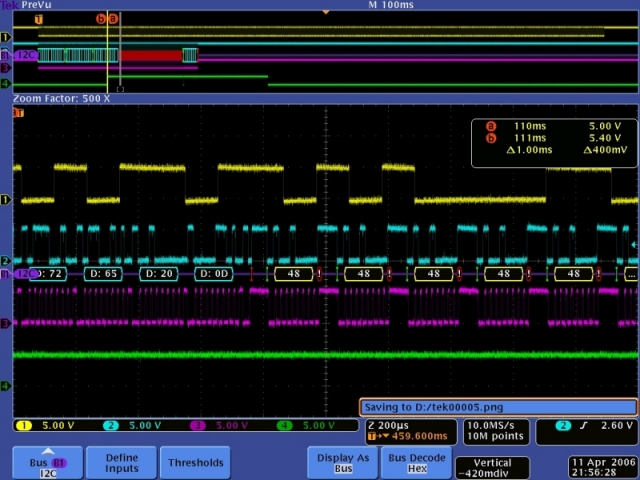
Task: Toggle channel 2 5.00 V readout
Action: pyautogui.click(x=135, y=425)
